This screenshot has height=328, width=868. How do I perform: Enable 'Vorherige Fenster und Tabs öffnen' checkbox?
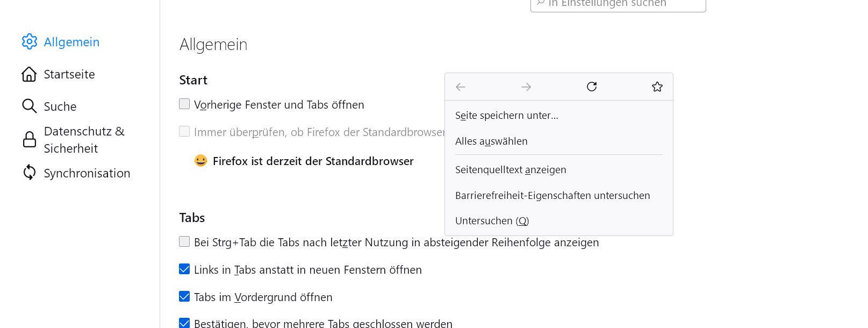[184, 104]
